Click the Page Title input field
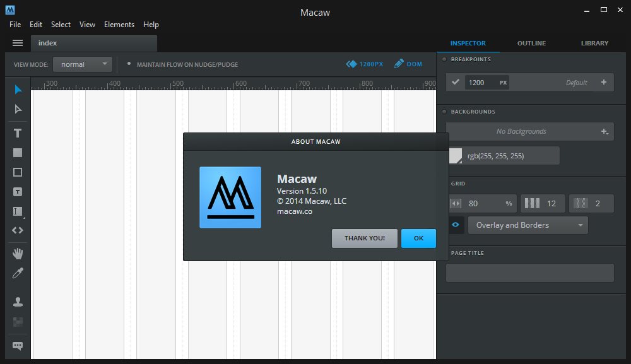 tap(530, 273)
